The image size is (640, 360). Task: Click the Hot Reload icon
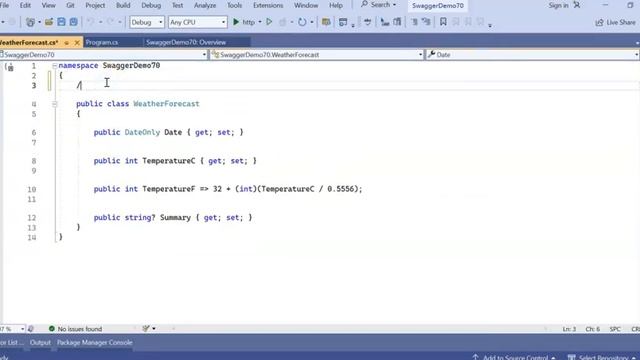(x=282, y=22)
